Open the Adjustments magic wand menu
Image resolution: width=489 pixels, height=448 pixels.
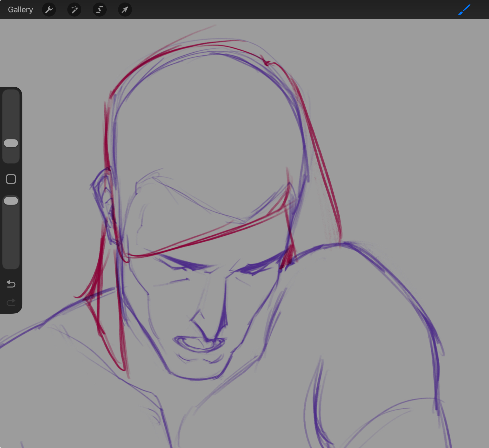(x=74, y=10)
